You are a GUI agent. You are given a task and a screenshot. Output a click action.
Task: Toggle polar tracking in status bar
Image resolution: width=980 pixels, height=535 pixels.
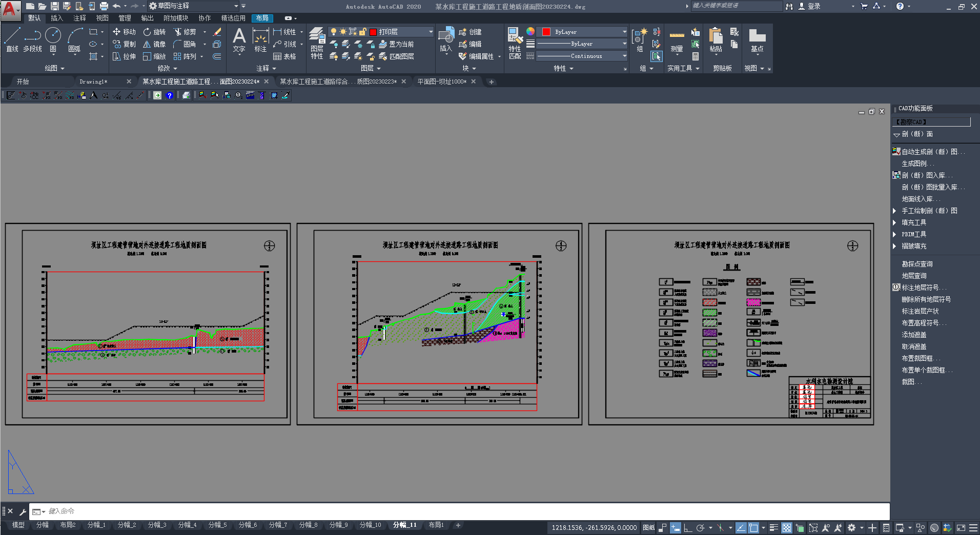point(700,527)
